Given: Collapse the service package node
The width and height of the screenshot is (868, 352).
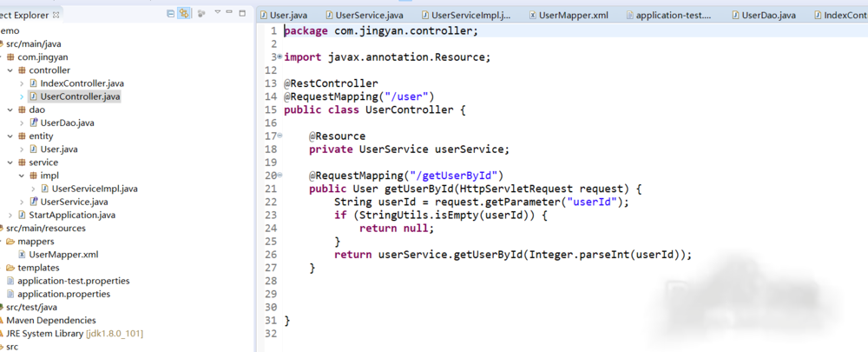Looking at the screenshot, I should 10,163.
